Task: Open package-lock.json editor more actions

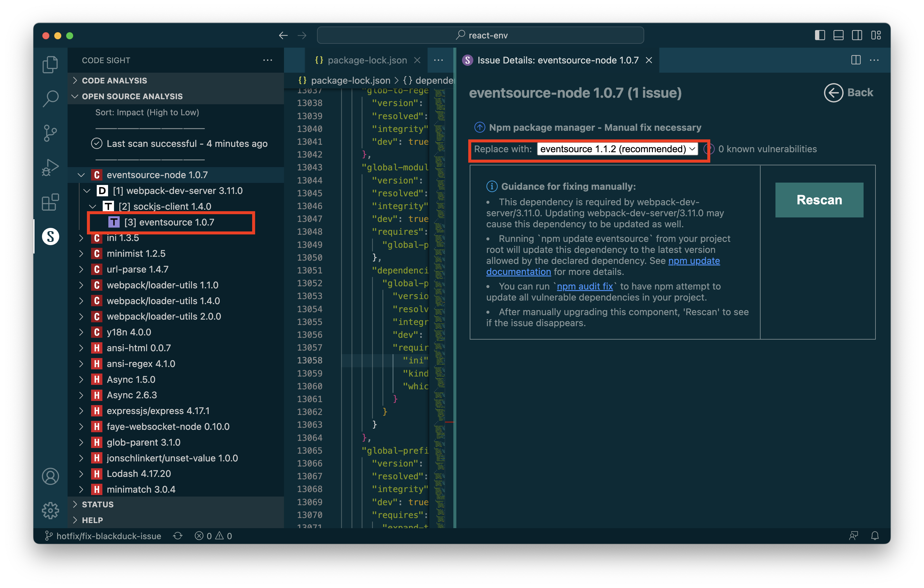Action: point(438,60)
